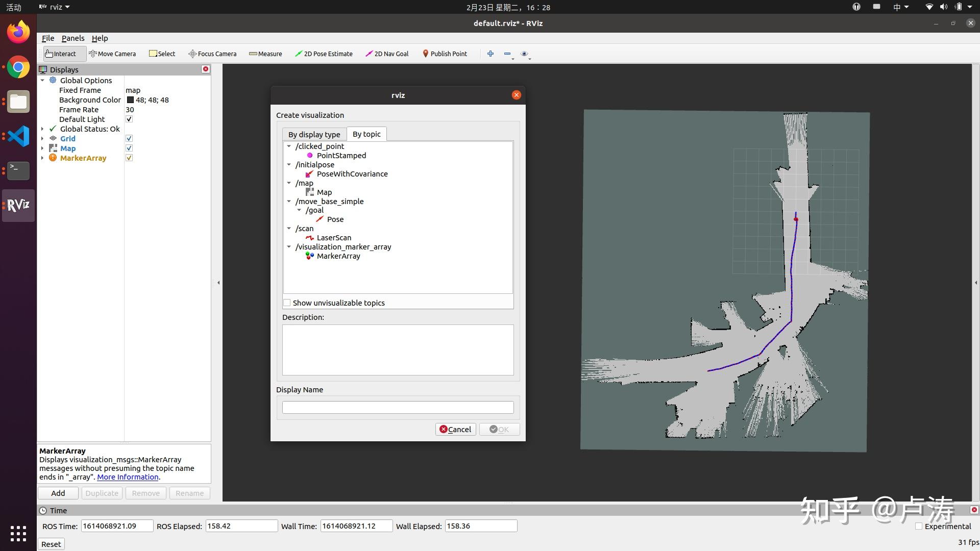
Task: Click the blue plus toolbar icon
Action: tap(491, 54)
